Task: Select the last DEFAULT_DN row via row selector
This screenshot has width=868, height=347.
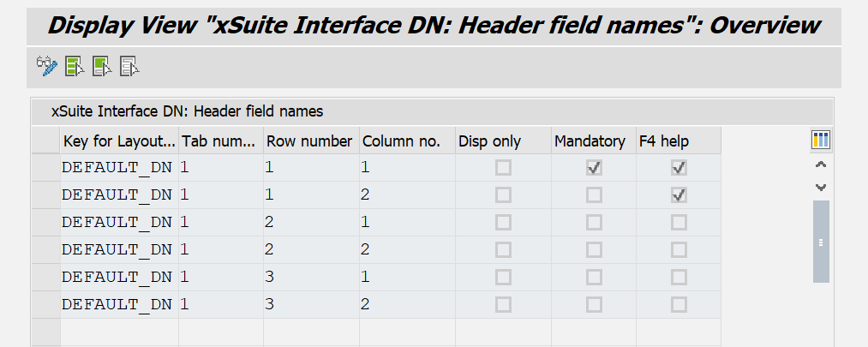Action: click(x=45, y=304)
